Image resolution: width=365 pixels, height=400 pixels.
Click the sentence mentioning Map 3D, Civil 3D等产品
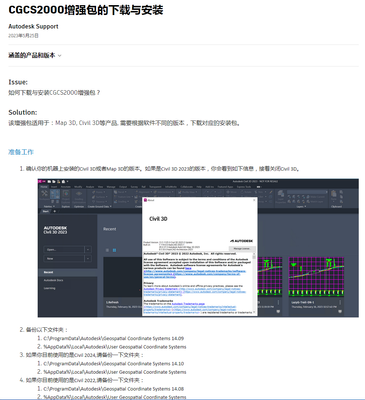pos(124,123)
